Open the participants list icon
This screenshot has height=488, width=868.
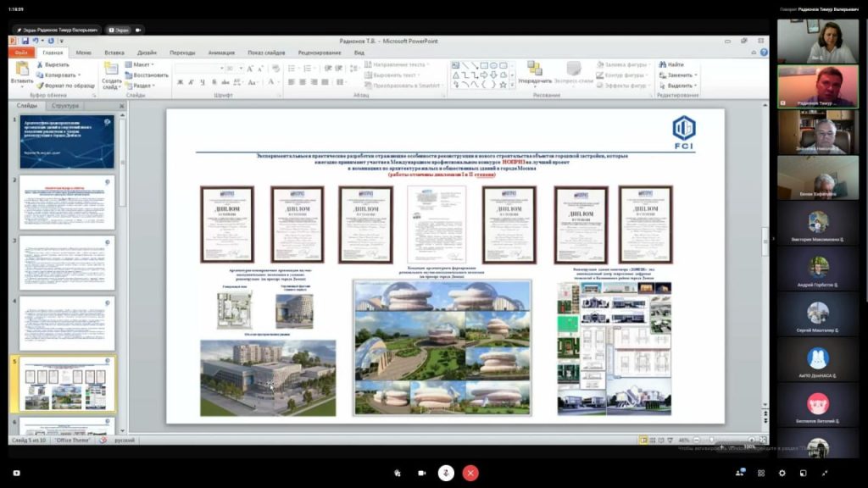coord(739,473)
